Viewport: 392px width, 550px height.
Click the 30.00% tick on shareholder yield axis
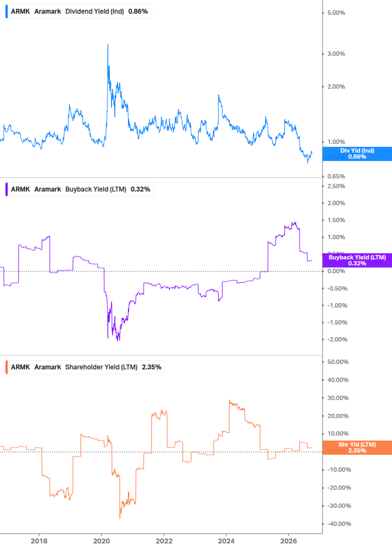[x=338, y=398]
